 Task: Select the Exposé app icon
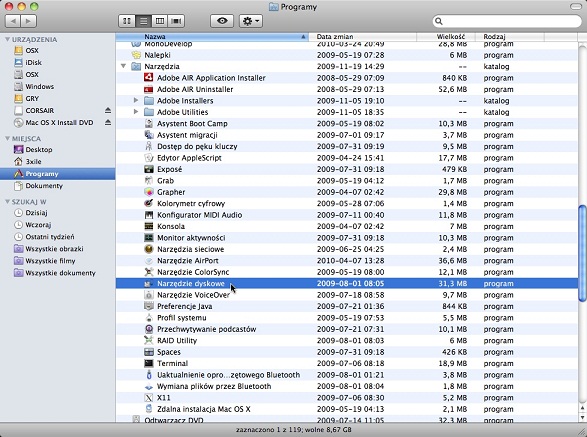(x=149, y=169)
